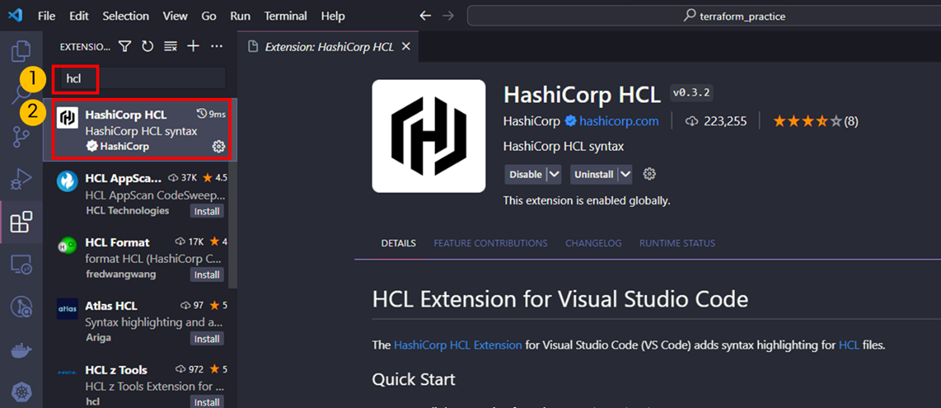Select HCL AppScan CodeSweep list item
This screenshot has width=941, height=408.
140,194
